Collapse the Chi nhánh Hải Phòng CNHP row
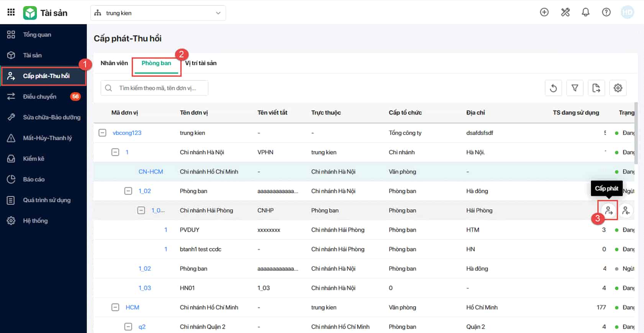The width and height of the screenshot is (644, 333). 141,210
